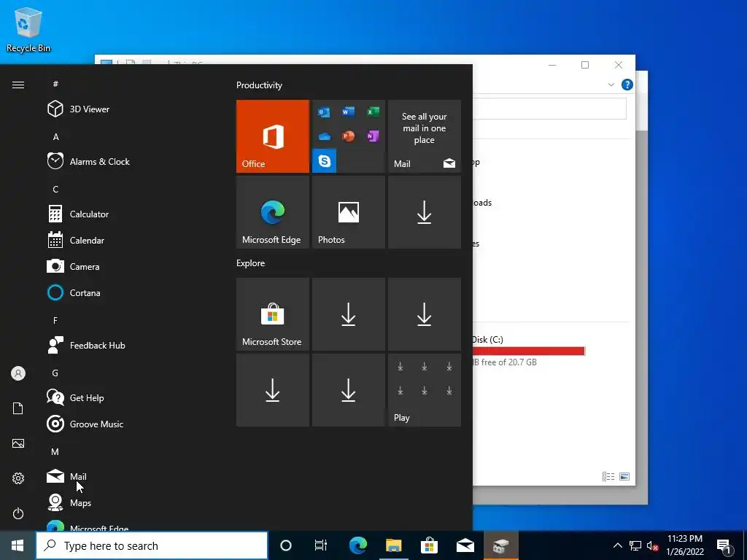Click the Windows Start button
747x560 pixels.
tap(18, 545)
